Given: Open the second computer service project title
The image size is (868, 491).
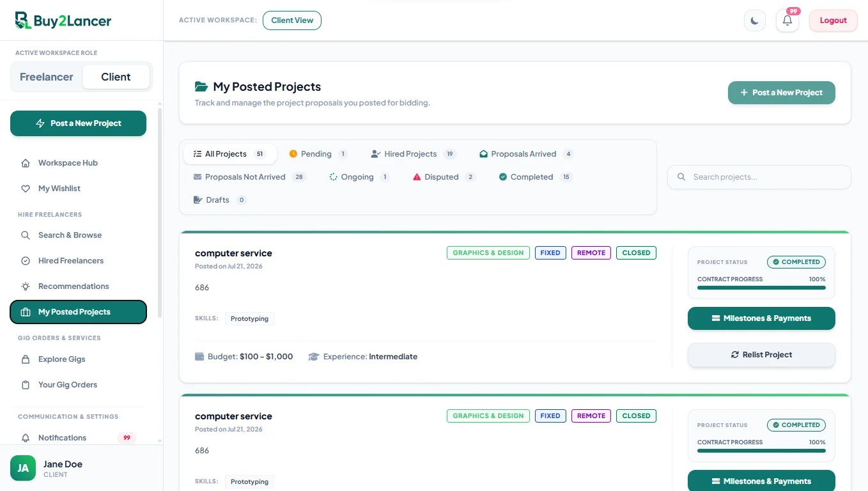Looking at the screenshot, I should [233, 416].
